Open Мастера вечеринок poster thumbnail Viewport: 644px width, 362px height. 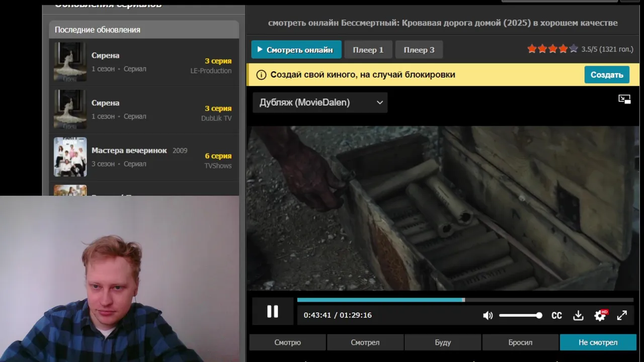(x=70, y=157)
